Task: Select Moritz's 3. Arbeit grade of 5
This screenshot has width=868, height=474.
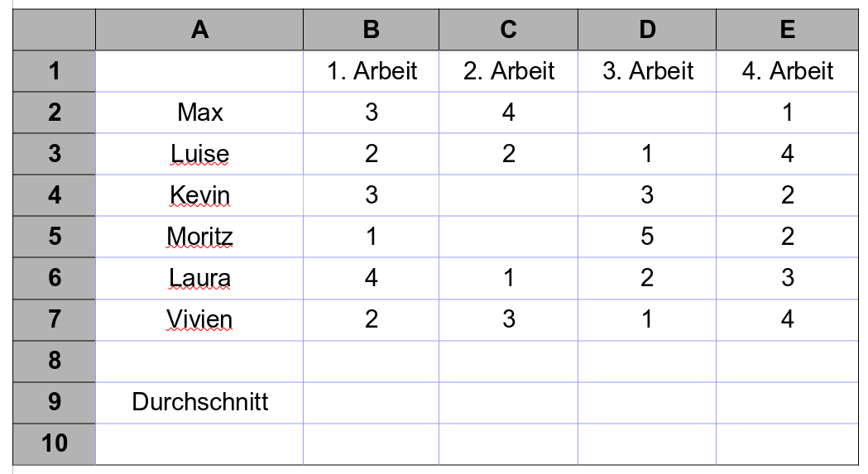Action: 647,237
